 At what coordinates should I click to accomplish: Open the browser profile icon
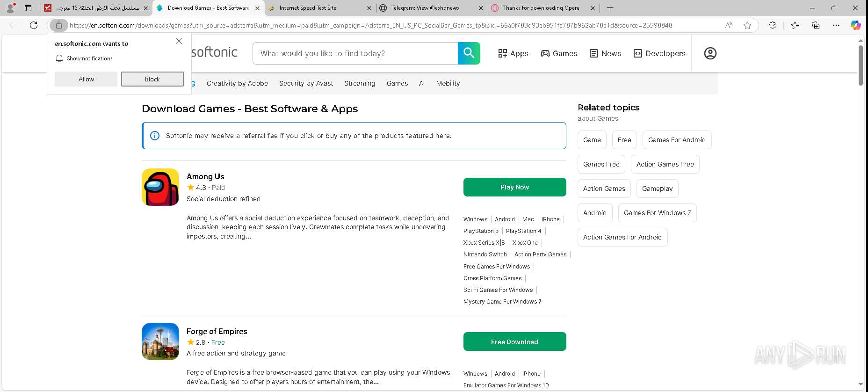(10, 8)
